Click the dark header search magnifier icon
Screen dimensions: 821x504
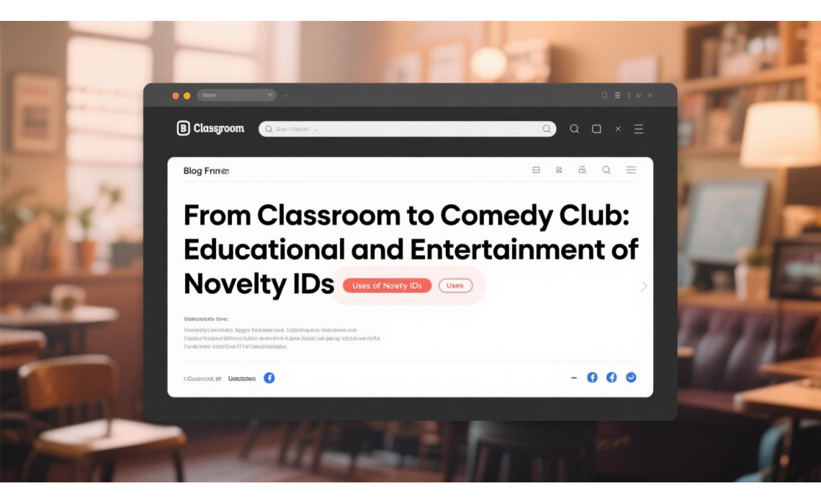click(575, 129)
